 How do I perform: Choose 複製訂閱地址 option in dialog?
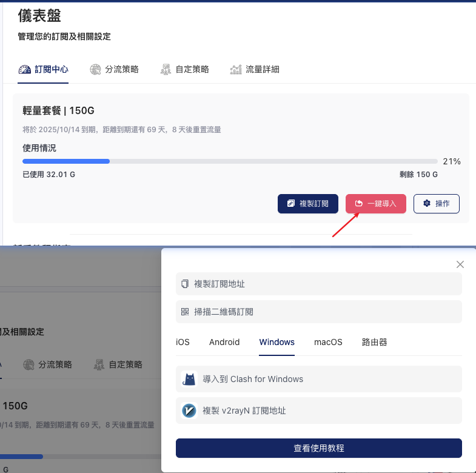coord(319,284)
